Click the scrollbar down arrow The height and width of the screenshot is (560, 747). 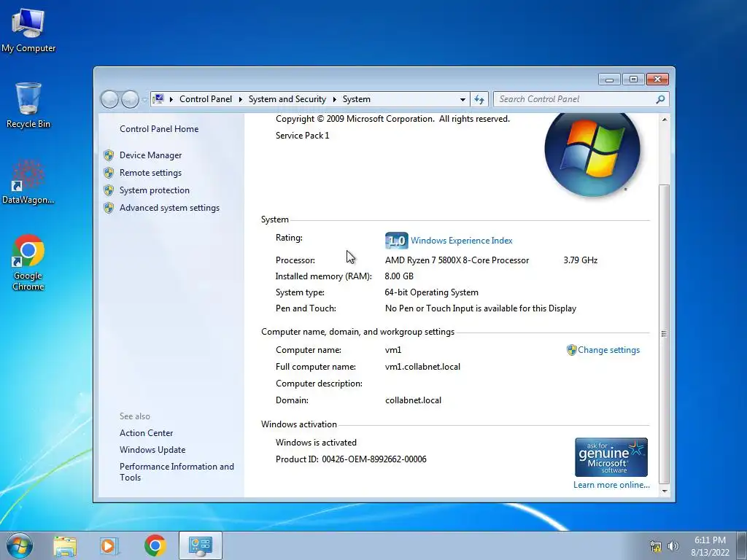pyautogui.click(x=664, y=491)
